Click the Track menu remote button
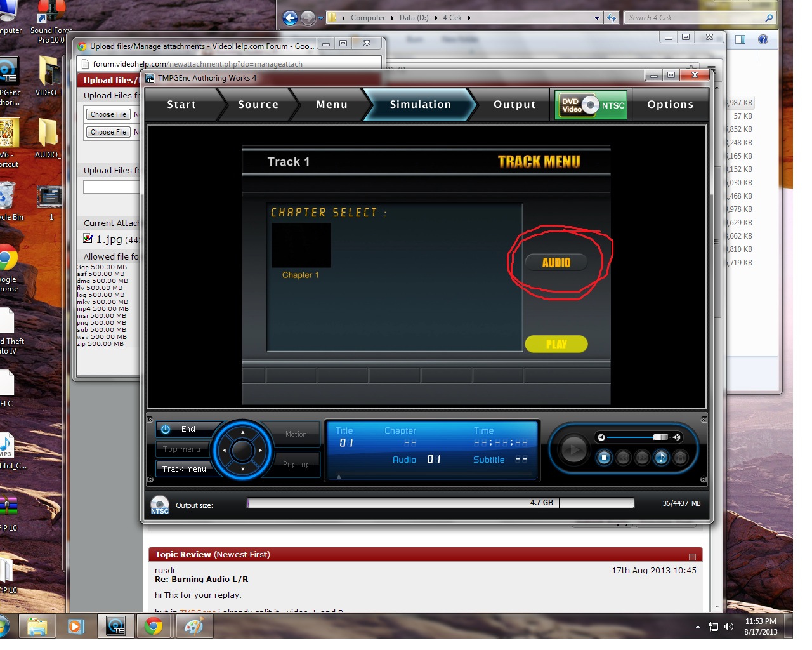 184,468
